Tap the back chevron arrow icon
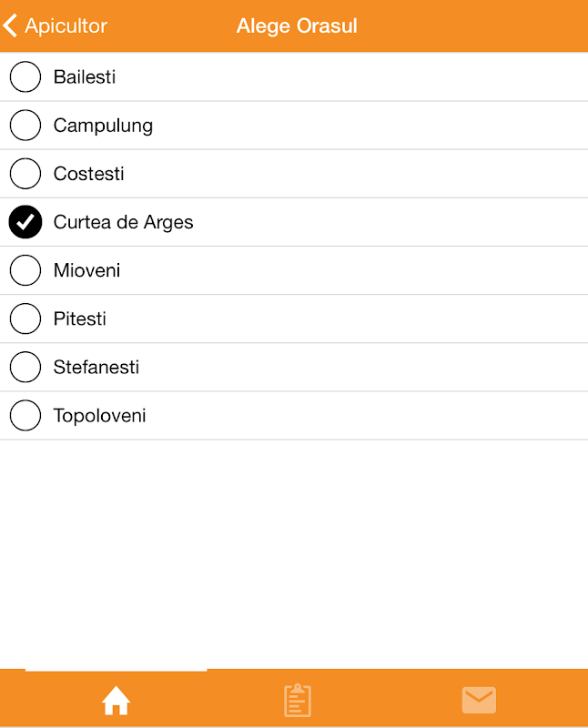 click(x=11, y=25)
